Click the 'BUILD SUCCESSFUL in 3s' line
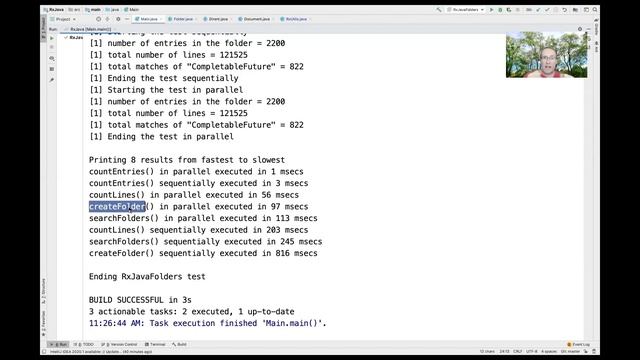The width and height of the screenshot is (640, 360). click(x=140, y=300)
